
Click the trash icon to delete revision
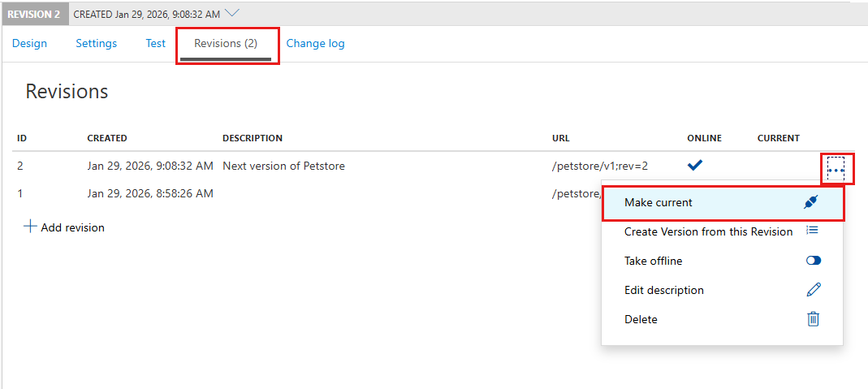[x=813, y=319]
